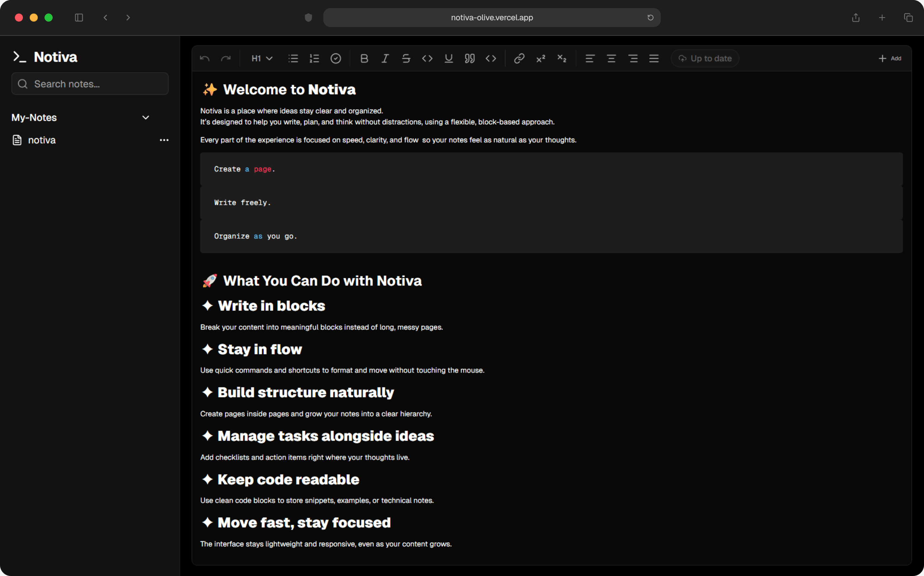
Task: Go back in browser history
Action: tap(105, 18)
